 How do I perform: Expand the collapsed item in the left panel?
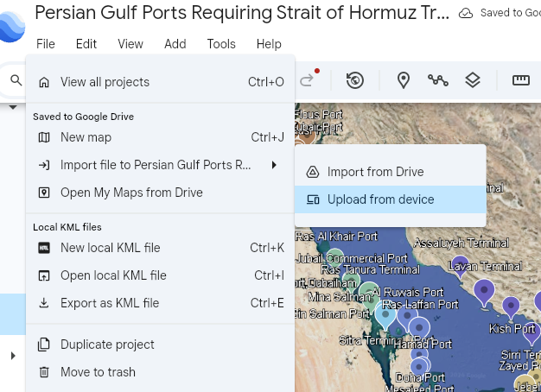tap(13, 356)
